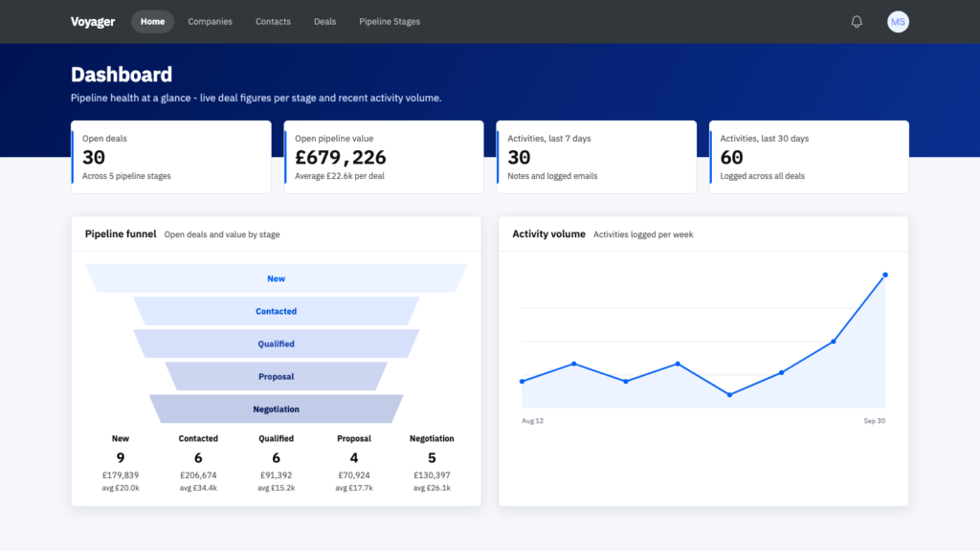Viewport: 980px width, 551px height.
Task: Click the Aug 12 axis label
Action: click(532, 421)
